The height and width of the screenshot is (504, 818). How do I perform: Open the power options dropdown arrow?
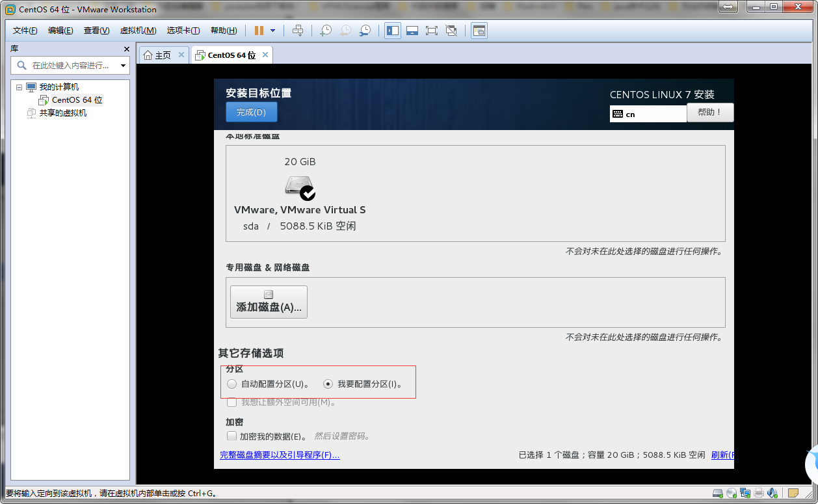272,31
